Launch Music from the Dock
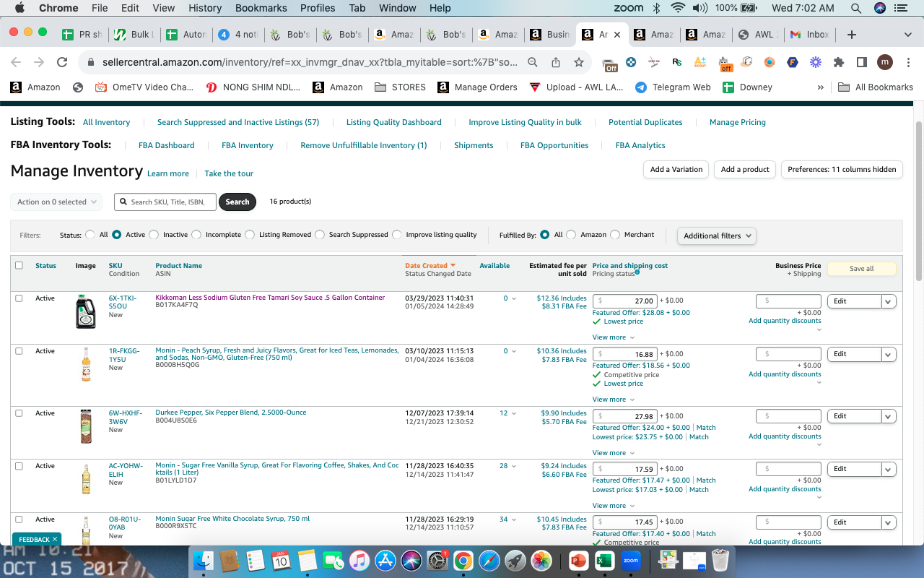The image size is (924, 578). 359,560
